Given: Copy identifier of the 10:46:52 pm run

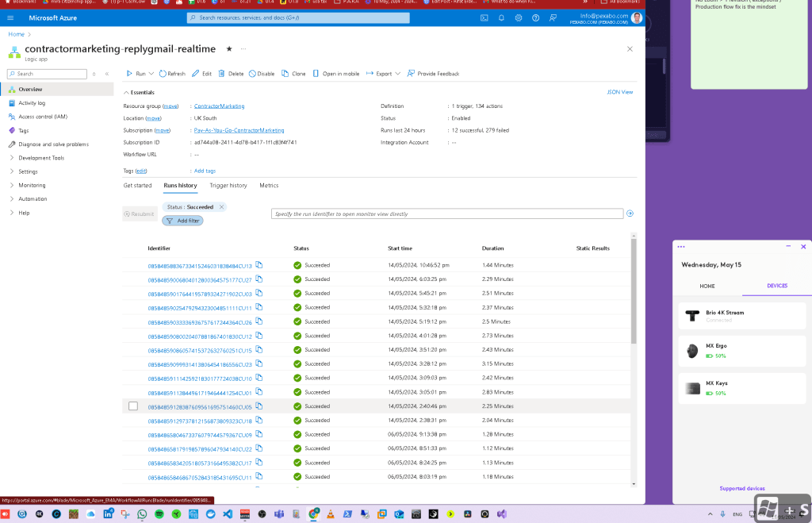Looking at the screenshot, I should (x=259, y=265).
